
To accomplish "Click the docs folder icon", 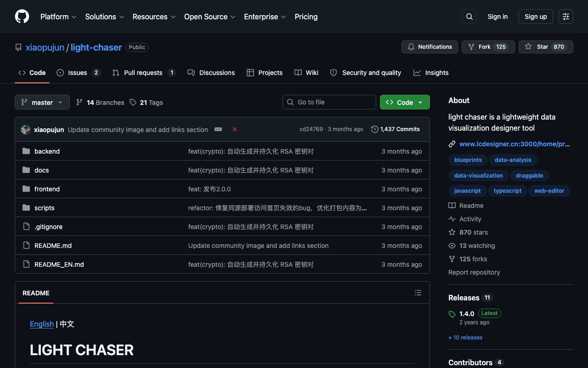I will (x=26, y=170).
